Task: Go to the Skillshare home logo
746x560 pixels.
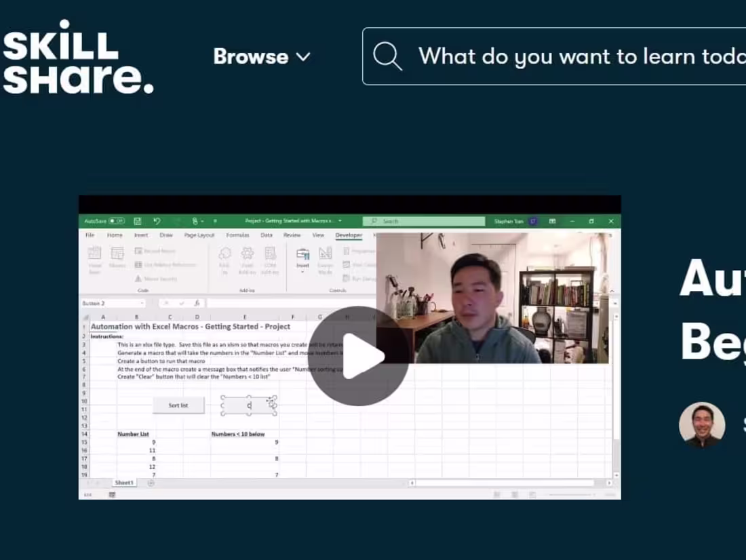Action: pyautogui.click(x=78, y=57)
